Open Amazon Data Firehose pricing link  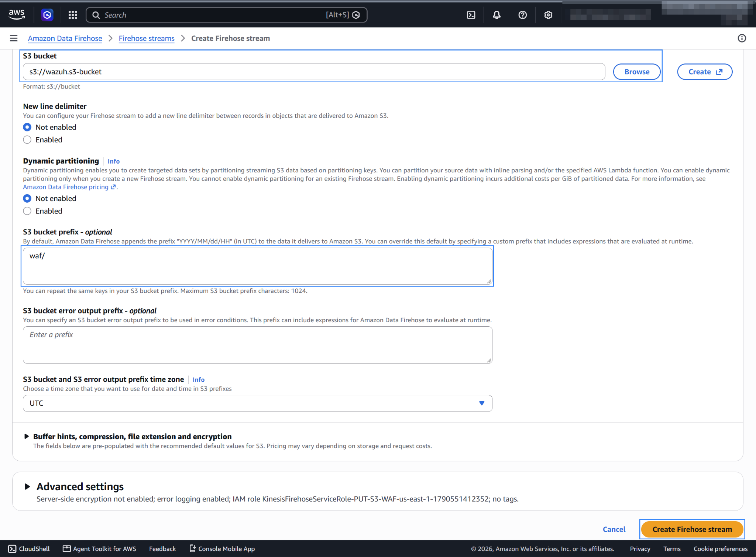point(69,187)
